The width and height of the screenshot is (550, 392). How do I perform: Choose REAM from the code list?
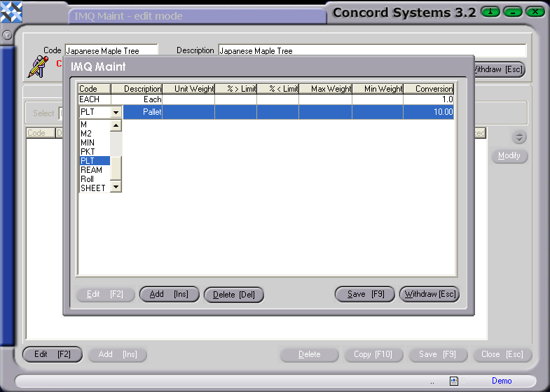pyautogui.click(x=95, y=170)
